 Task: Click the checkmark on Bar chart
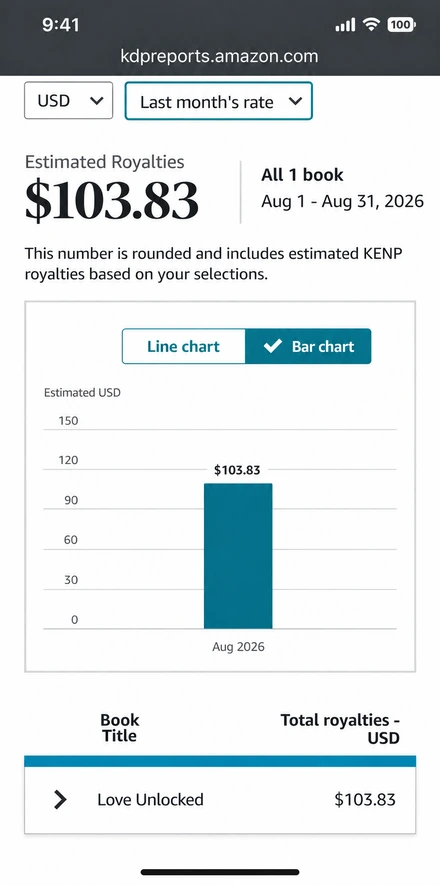click(x=272, y=346)
